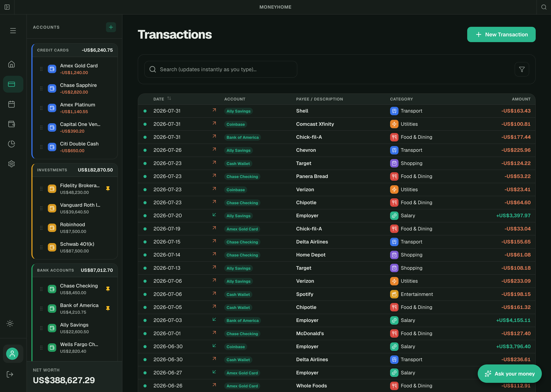551x392 pixels.
Task: Grab the drag handle of Amex Gold Card
Action: [41, 69]
